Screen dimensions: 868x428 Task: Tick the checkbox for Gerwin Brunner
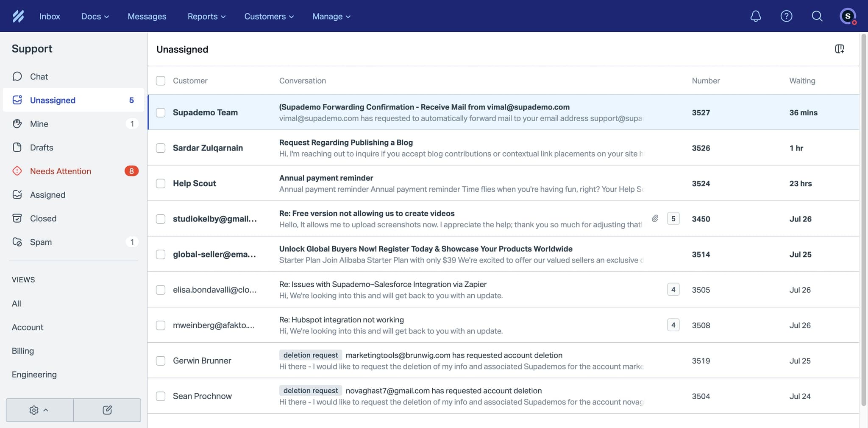click(161, 361)
